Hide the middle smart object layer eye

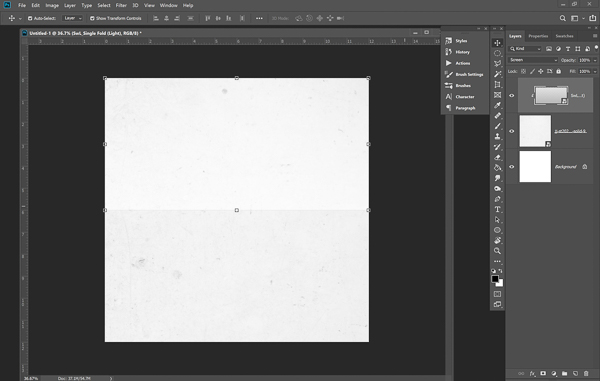tap(512, 131)
